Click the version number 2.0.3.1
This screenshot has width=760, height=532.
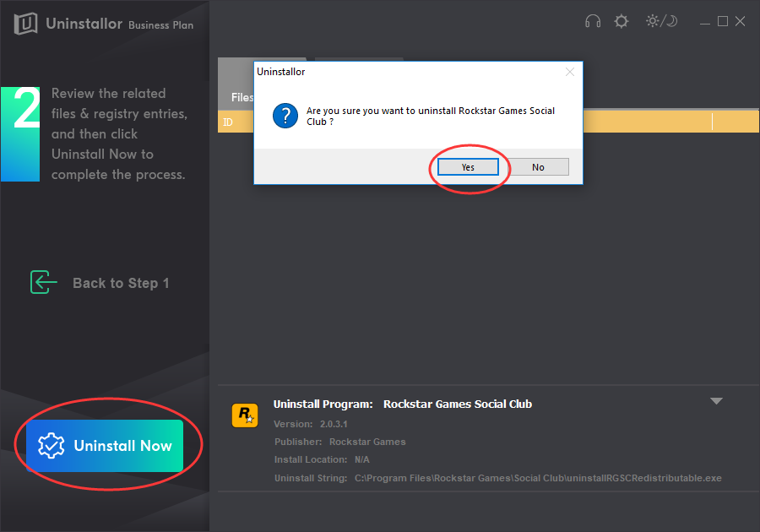pos(334,424)
